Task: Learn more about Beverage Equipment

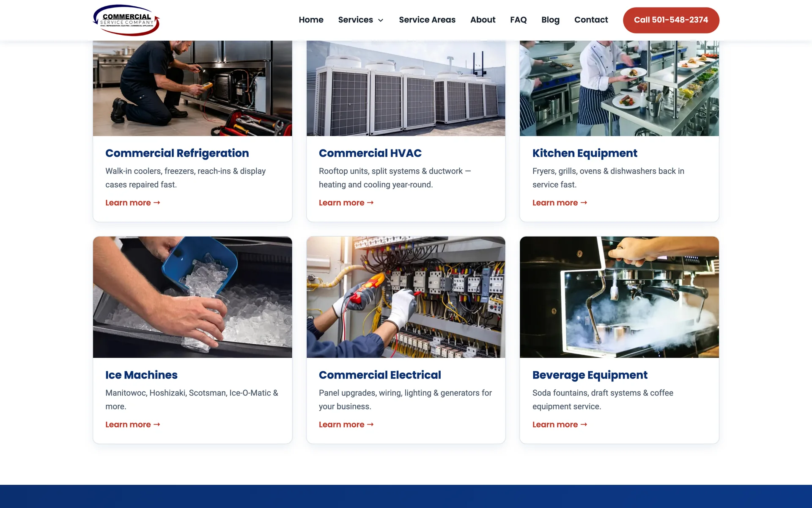Action: (x=560, y=425)
